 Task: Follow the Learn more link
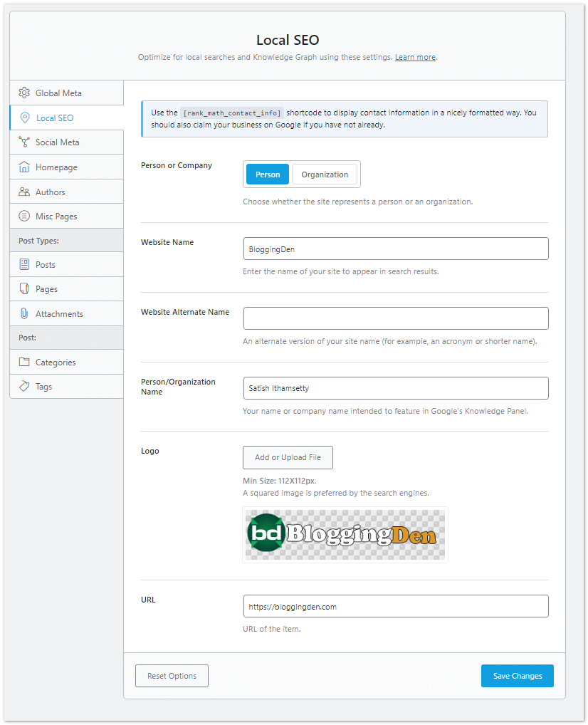click(415, 57)
